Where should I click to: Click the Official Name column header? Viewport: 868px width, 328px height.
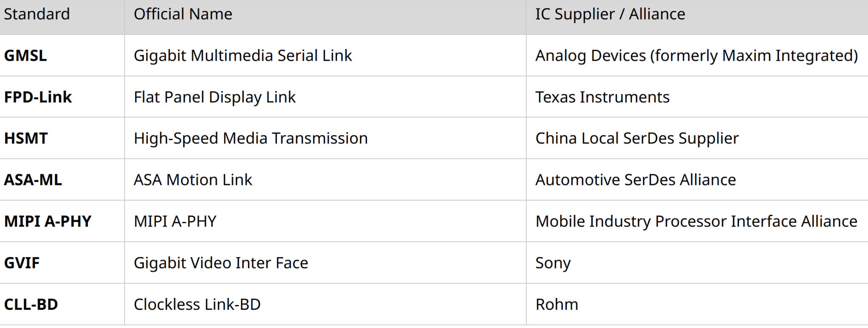pos(183,14)
